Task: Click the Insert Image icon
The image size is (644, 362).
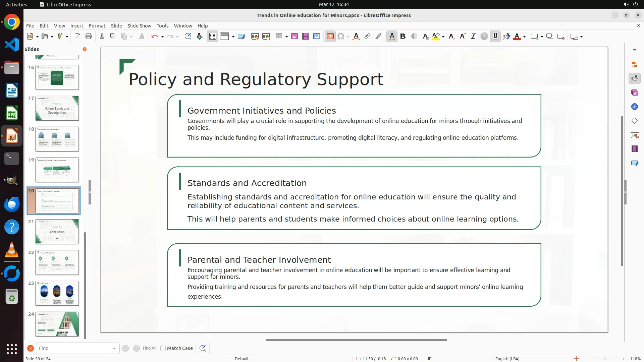Action: point(294,37)
